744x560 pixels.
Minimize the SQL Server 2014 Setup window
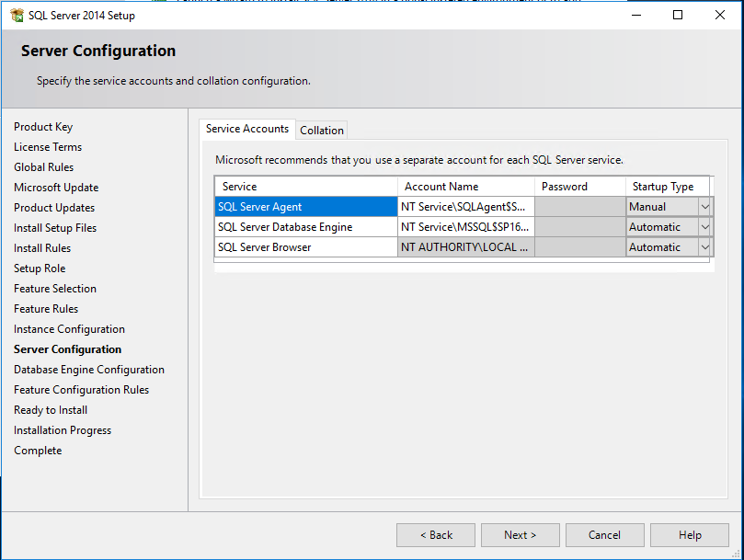[x=636, y=16]
